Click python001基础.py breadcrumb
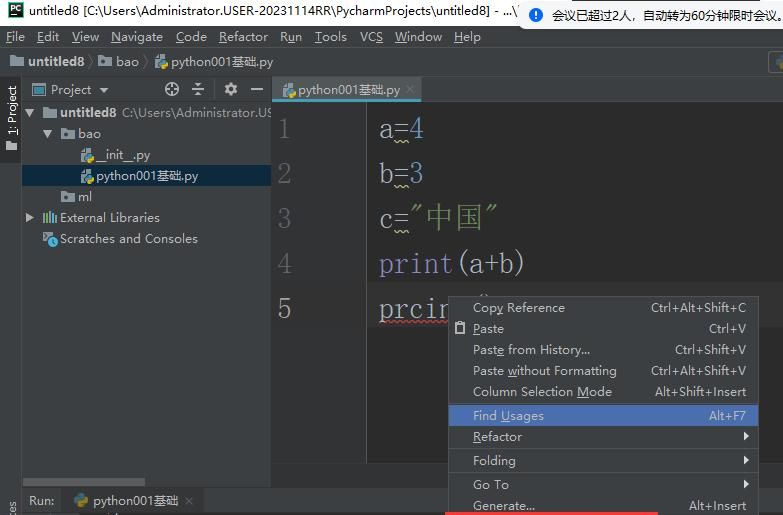The height and width of the screenshot is (515, 783). (x=214, y=62)
